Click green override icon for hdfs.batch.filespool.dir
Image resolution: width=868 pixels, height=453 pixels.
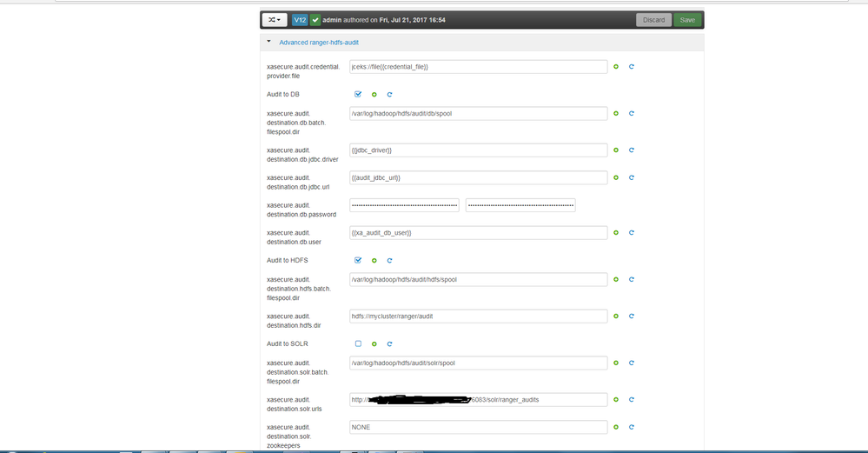615,280
